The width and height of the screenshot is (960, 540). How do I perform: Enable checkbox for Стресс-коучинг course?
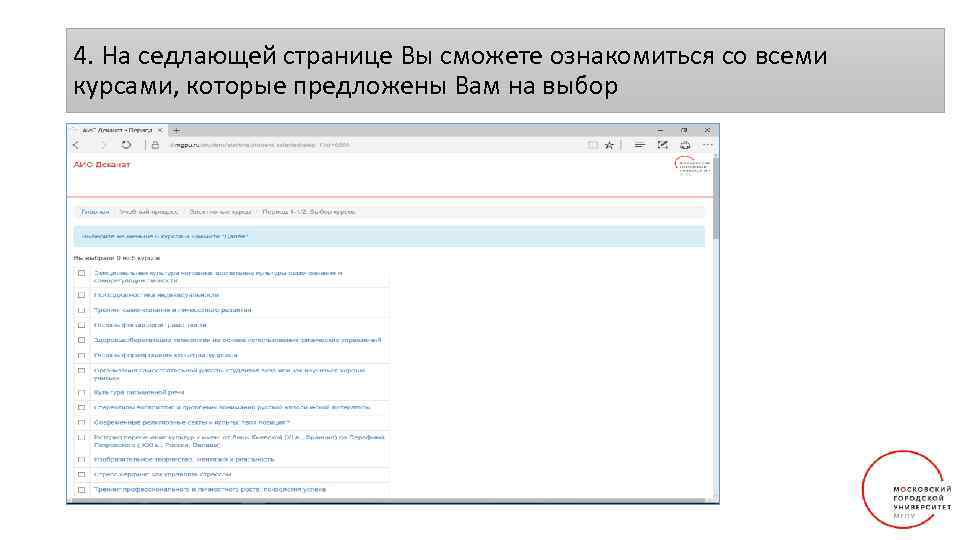[81, 474]
